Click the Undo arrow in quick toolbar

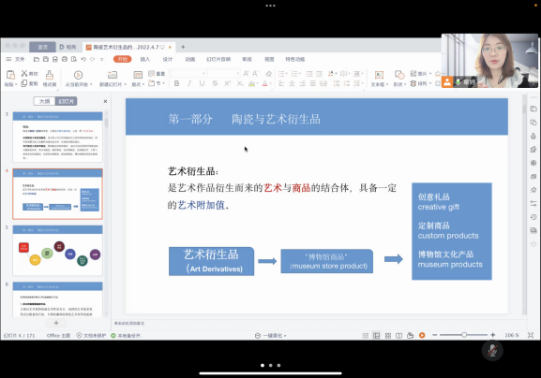pyautogui.click(x=83, y=59)
